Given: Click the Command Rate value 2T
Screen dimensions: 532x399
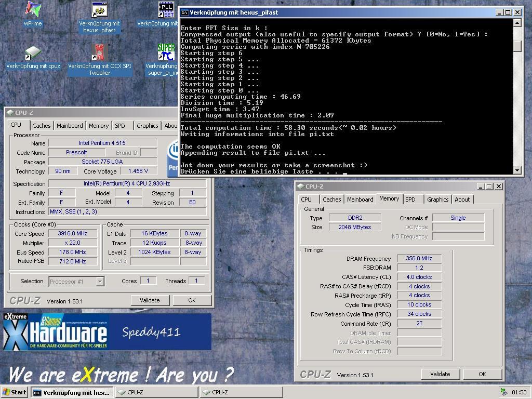Looking at the screenshot, I should 419,323.
